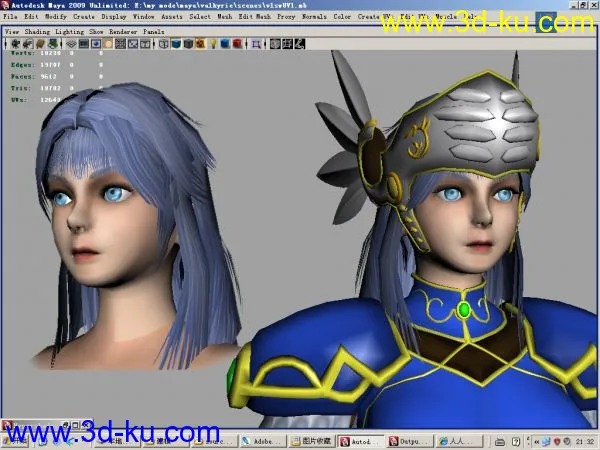
Task: Enable Use All Lights lightbulb icon
Action: pos(213,44)
